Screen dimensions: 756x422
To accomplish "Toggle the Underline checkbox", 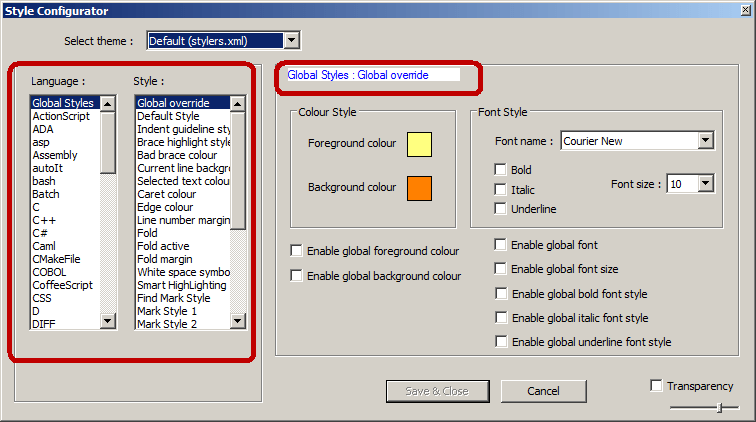I will click(500, 208).
